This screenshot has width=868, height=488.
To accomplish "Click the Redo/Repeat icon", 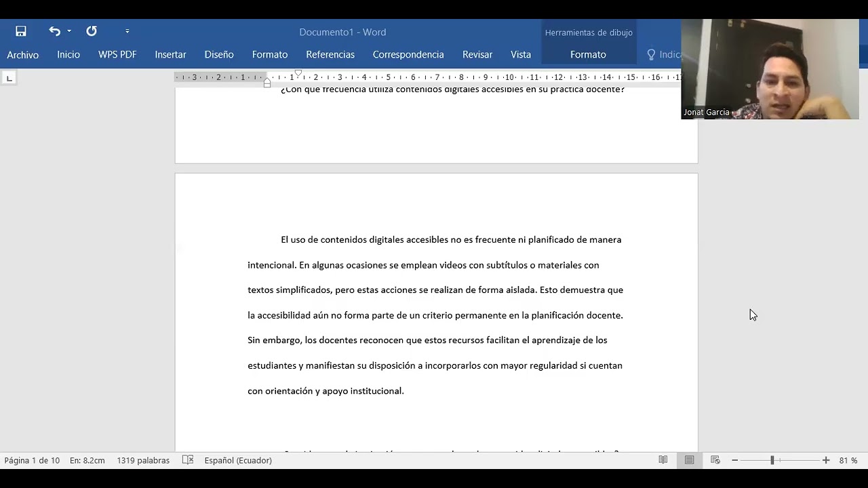I will (x=92, y=31).
